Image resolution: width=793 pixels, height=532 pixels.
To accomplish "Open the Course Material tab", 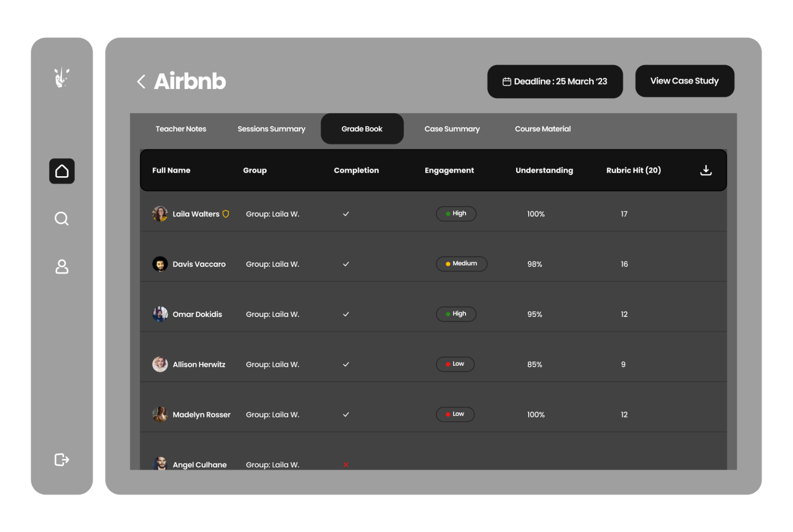I will pos(543,128).
